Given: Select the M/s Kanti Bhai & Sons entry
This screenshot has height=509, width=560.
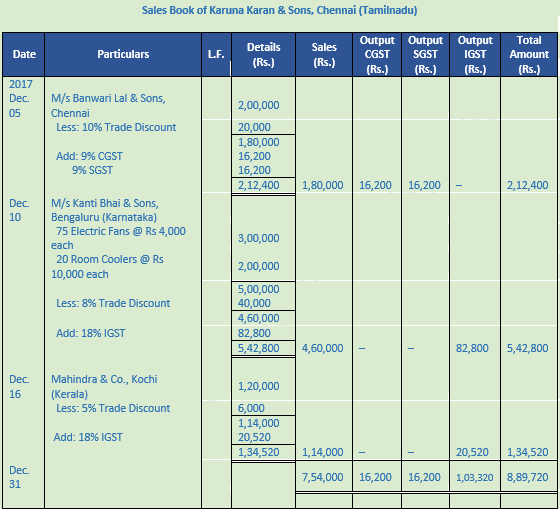Looking at the screenshot, I should 105,210.
